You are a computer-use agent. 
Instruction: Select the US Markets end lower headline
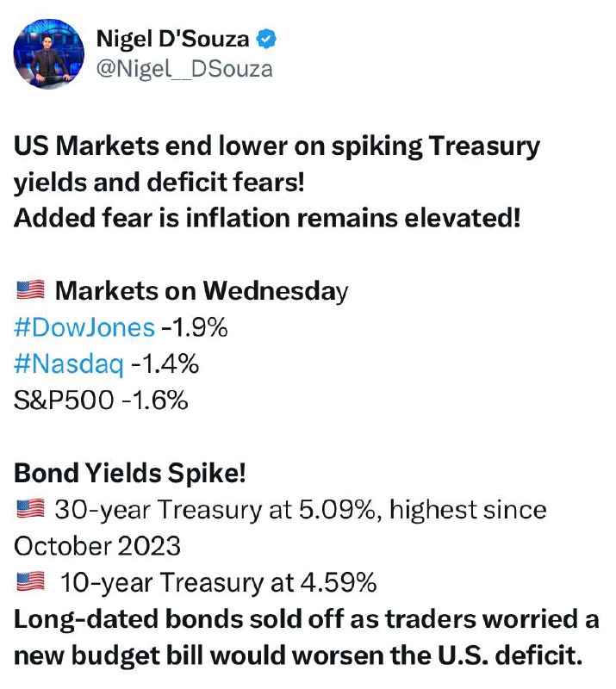coord(277,164)
